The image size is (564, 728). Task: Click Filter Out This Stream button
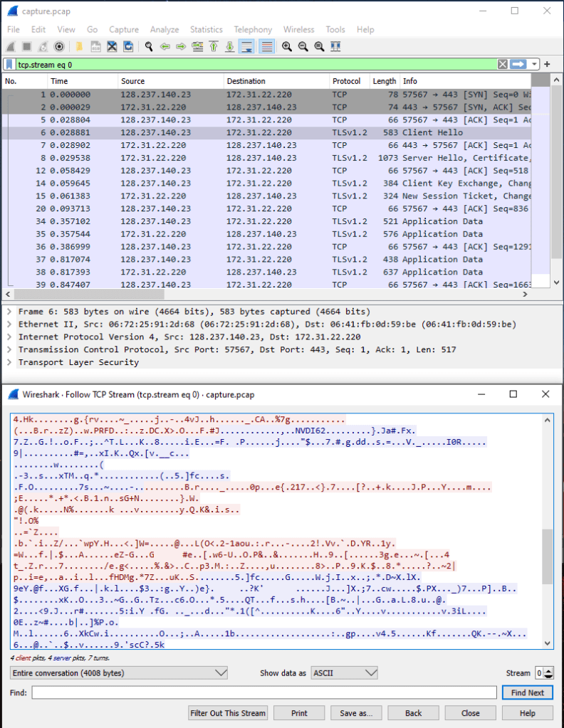click(x=228, y=712)
